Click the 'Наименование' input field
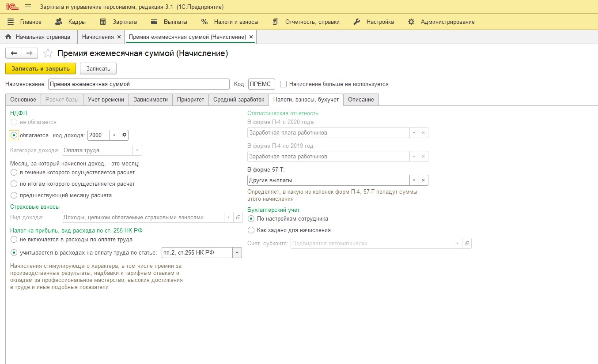 (139, 84)
